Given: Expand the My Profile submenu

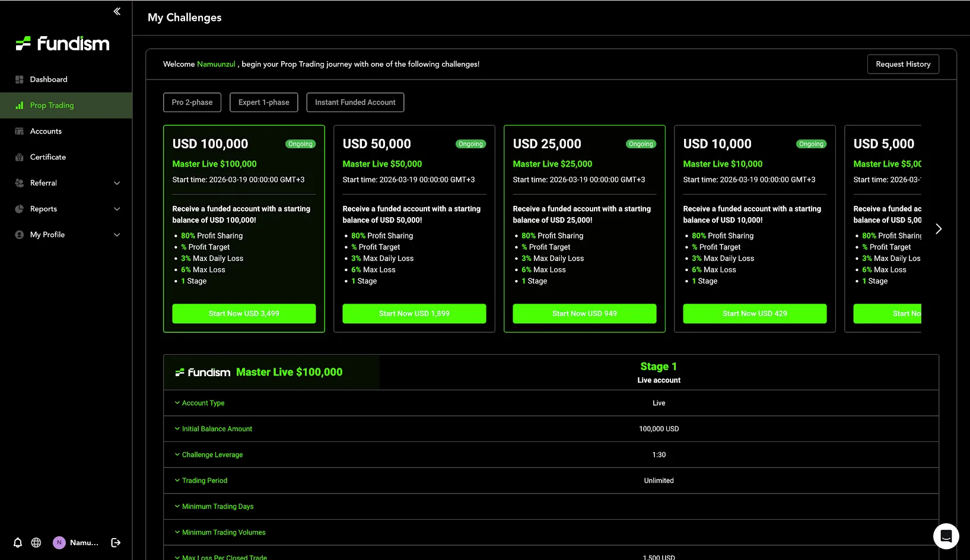Looking at the screenshot, I should (x=117, y=235).
